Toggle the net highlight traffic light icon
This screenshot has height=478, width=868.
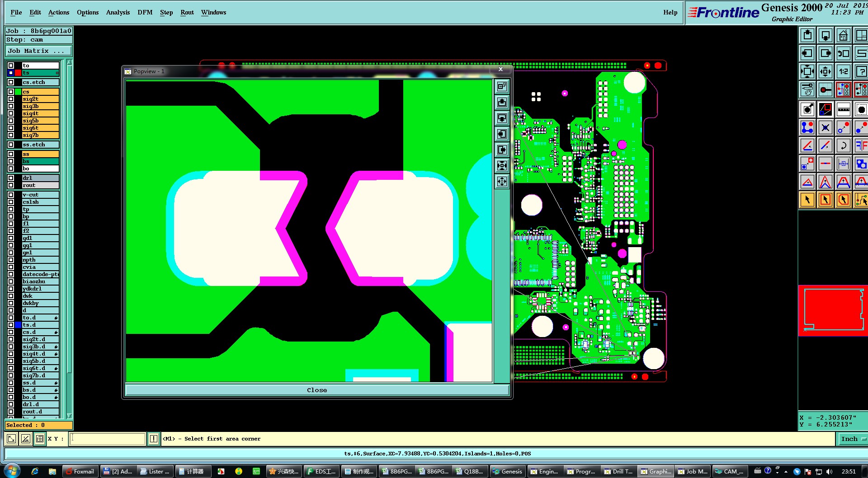pyautogui.click(x=843, y=89)
